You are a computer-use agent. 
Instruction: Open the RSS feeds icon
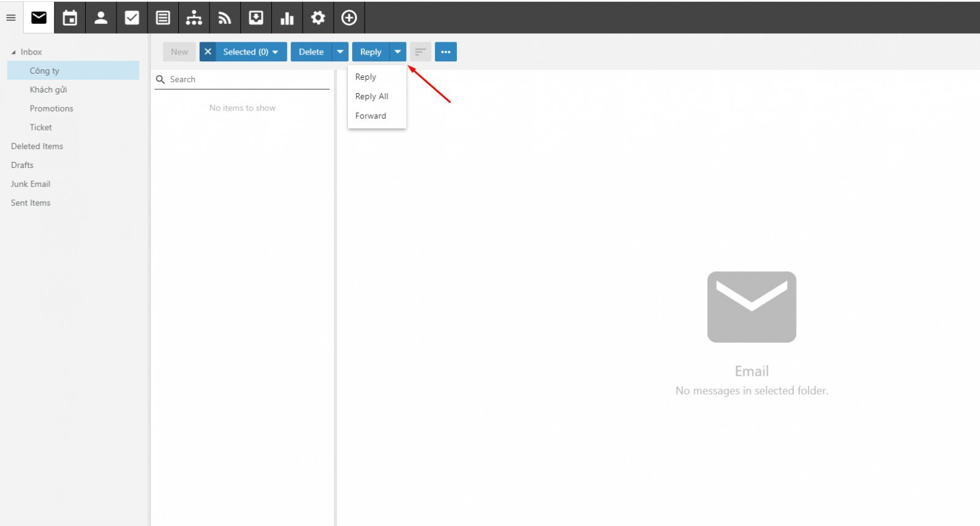[225, 18]
